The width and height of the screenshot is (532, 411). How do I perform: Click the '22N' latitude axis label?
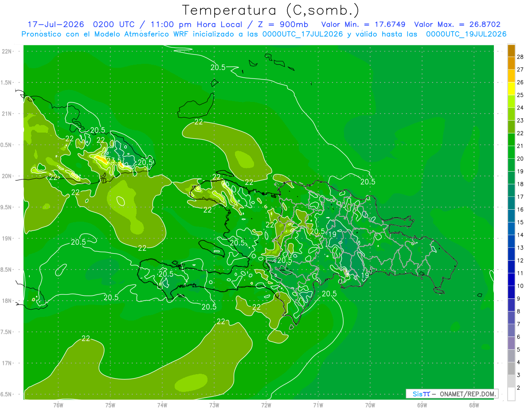[7, 51]
